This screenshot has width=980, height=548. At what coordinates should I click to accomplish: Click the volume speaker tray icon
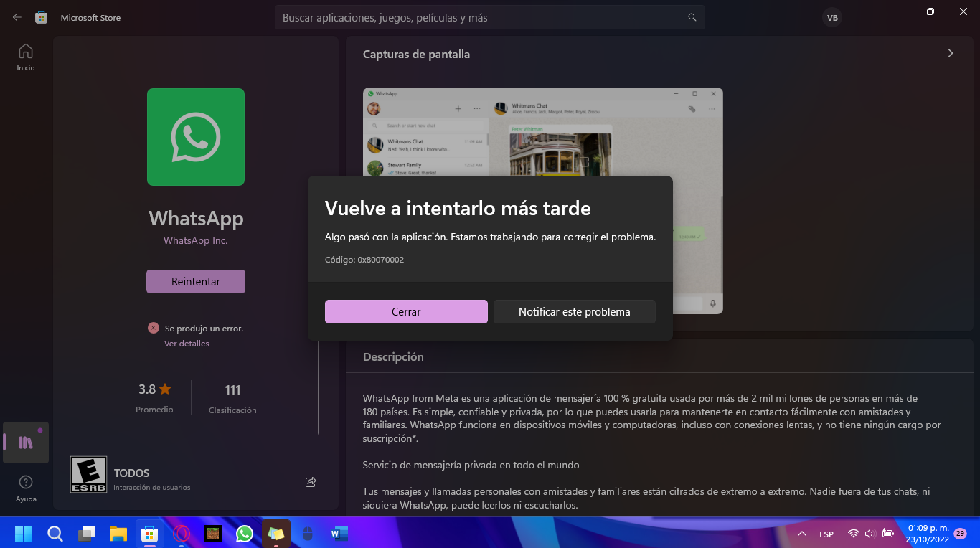(x=870, y=534)
